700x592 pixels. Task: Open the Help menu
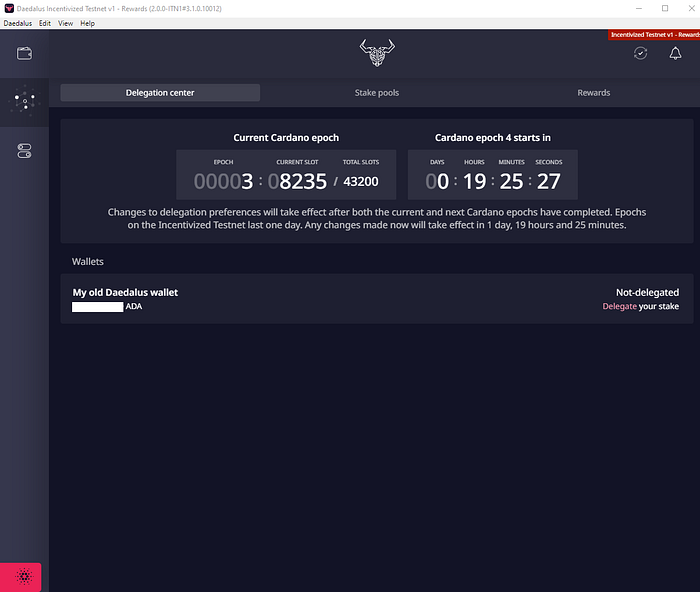point(88,23)
